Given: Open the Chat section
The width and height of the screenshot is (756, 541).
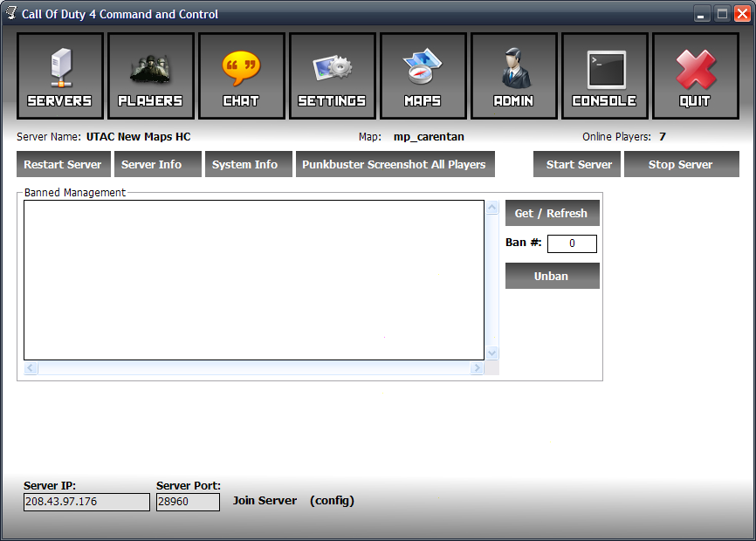Looking at the screenshot, I should 242,76.
